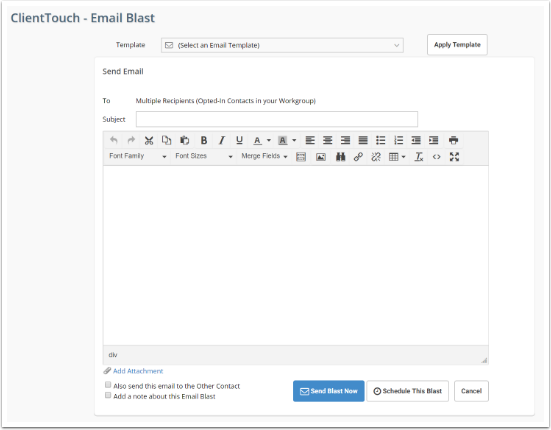551x430 pixels.
Task: Expand the Font Family dropdown
Action: click(138, 156)
